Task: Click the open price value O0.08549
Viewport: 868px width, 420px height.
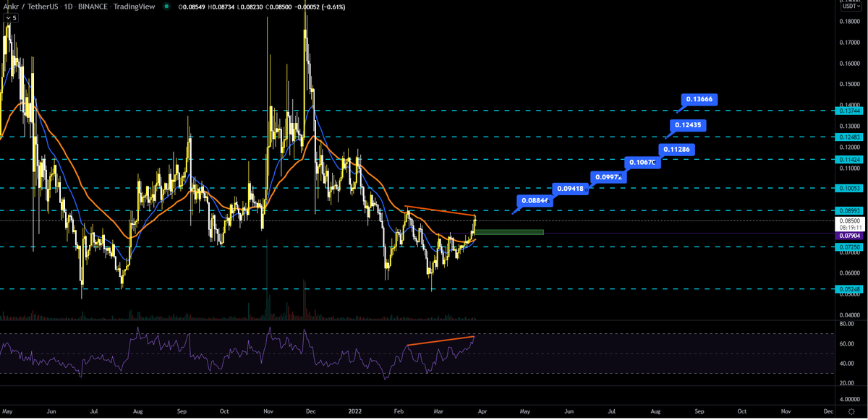Action: [192, 7]
